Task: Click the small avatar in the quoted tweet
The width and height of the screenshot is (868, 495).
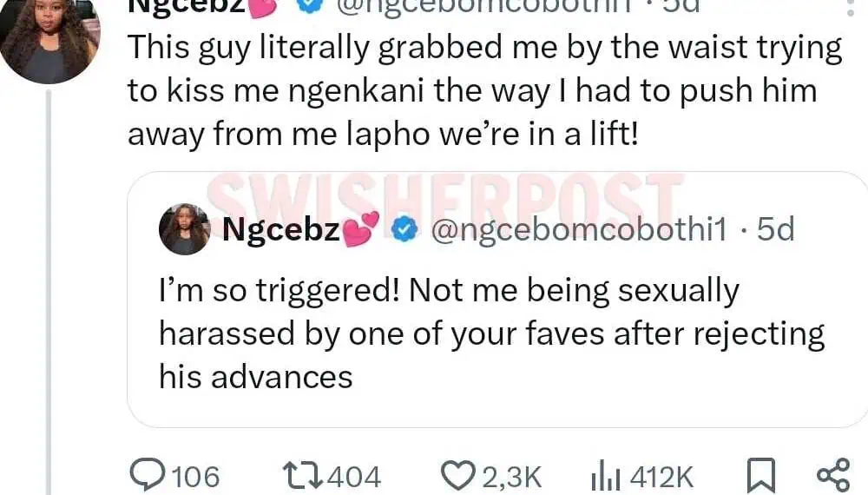Action: coord(184,229)
